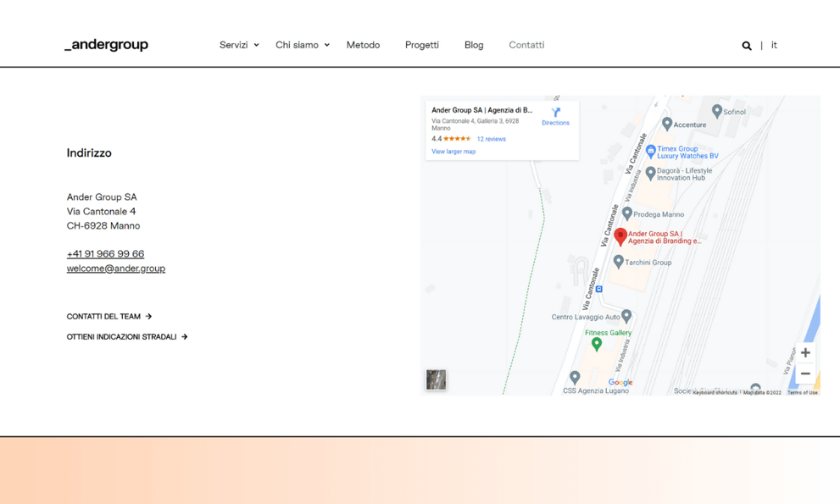
Task: Expand the Servizi dropdown menu
Action: click(237, 45)
